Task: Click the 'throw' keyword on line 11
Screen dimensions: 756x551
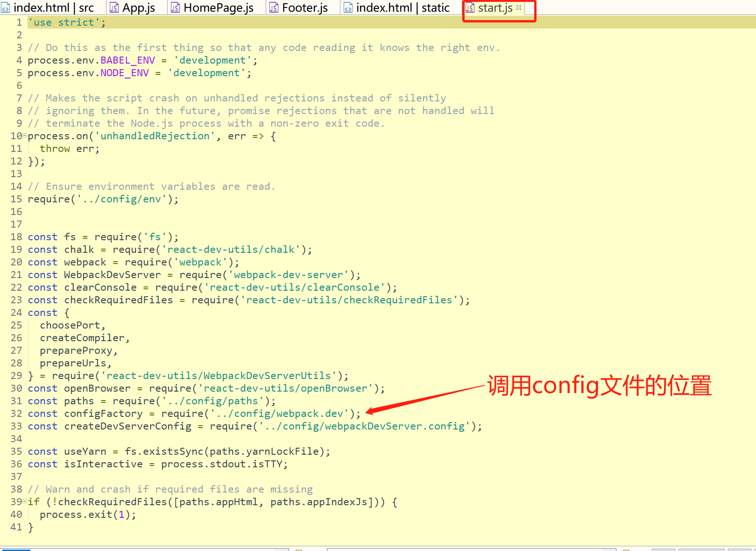Action: (55, 148)
